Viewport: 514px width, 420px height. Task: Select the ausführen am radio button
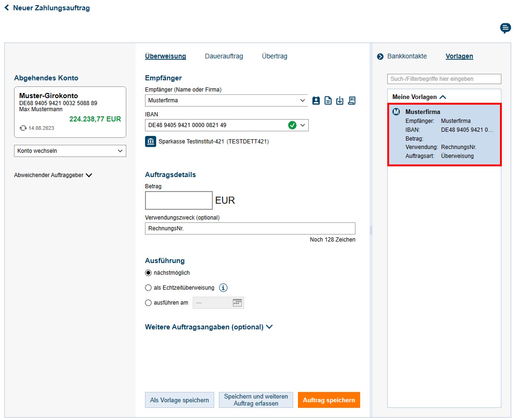149,303
